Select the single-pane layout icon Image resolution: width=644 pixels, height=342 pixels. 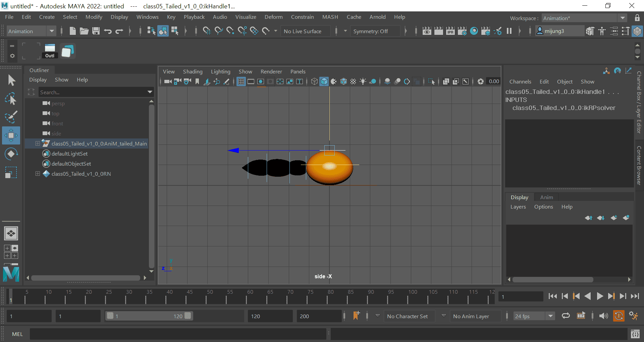click(x=11, y=233)
